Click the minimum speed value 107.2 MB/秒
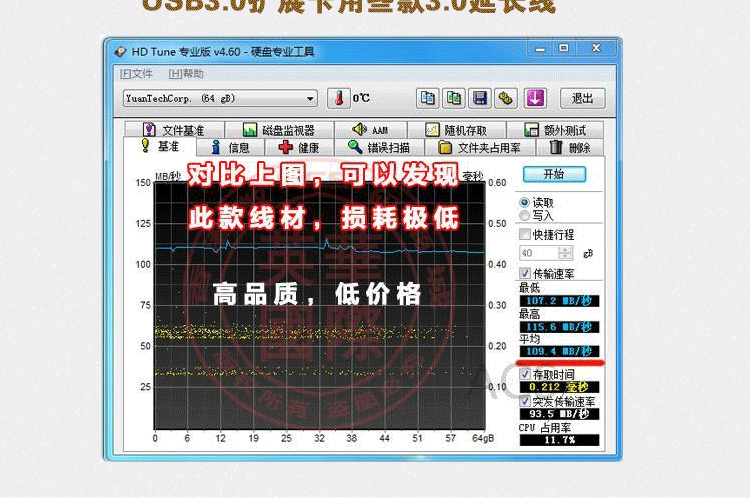750x498 pixels. click(x=559, y=301)
